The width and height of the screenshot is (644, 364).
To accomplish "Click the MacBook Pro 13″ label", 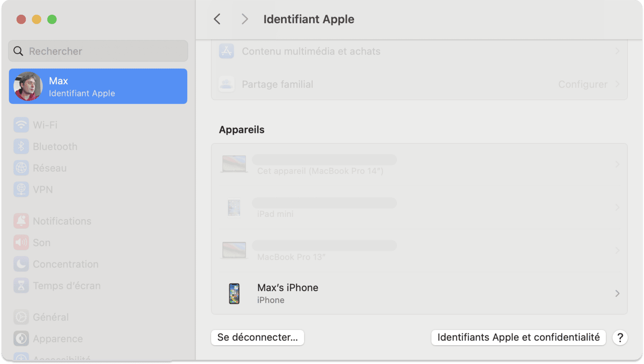I will point(291,257).
